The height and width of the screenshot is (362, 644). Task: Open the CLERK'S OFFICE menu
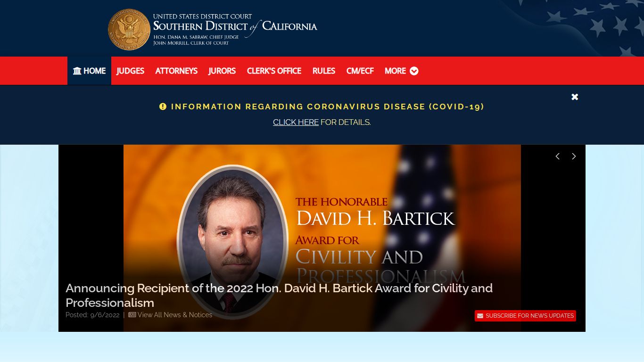pos(274,71)
